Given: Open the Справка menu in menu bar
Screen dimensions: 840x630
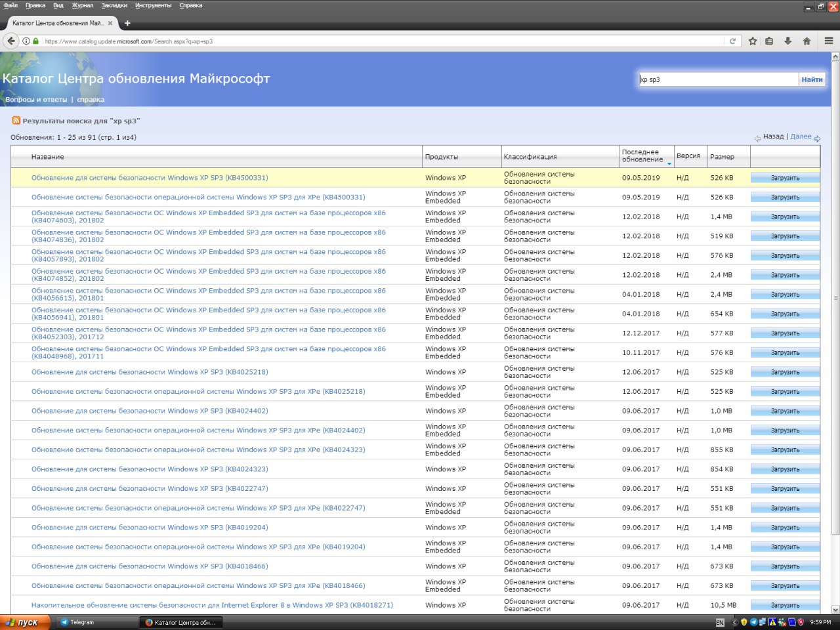Looking at the screenshot, I should point(191,5).
